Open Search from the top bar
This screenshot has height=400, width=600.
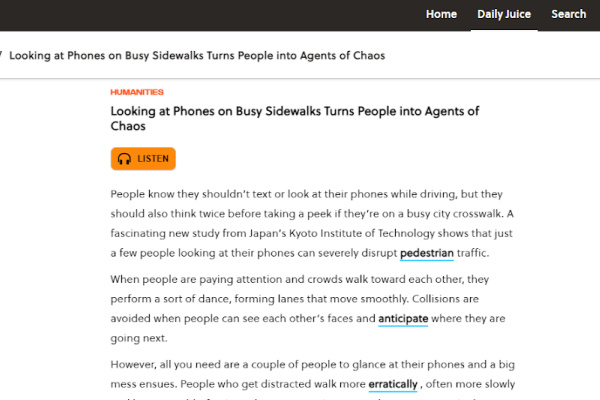click(x=568, y=14)
